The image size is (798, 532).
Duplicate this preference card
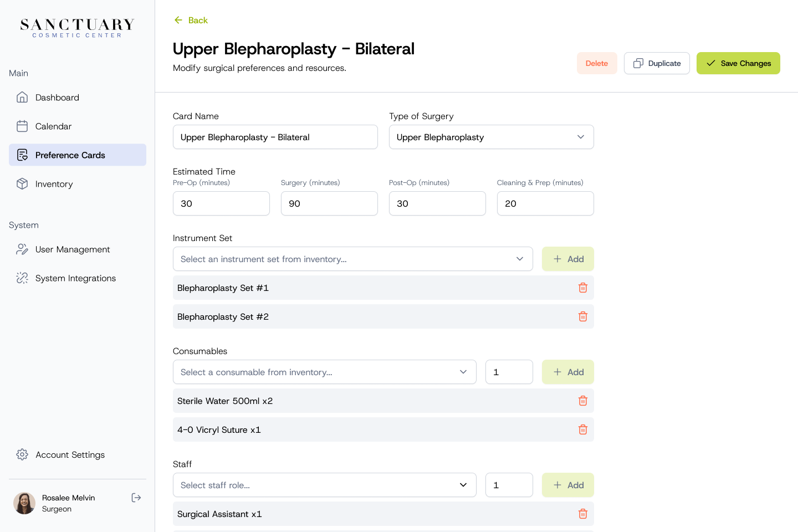point(657,63)
